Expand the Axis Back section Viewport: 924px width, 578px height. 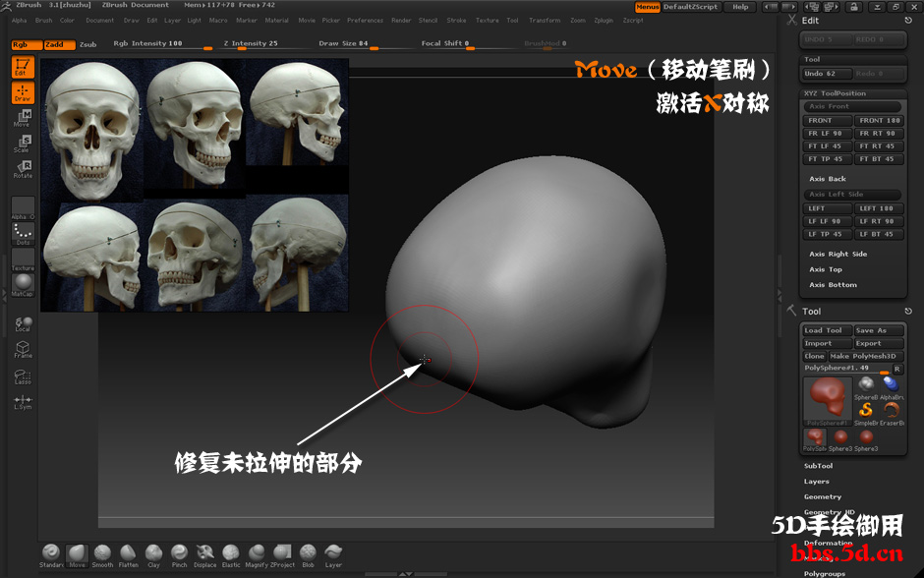(x=828, y=179)
